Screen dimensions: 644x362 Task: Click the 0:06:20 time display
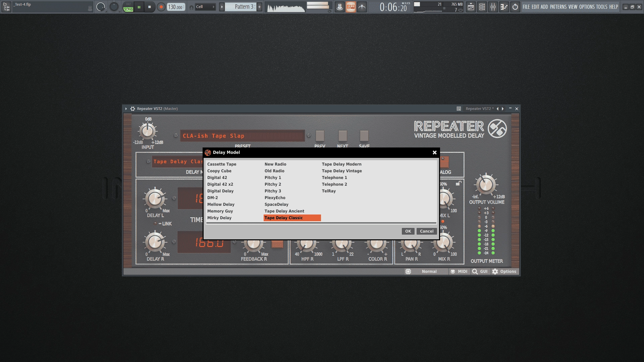pyautogui.click(x=393, y=7)
